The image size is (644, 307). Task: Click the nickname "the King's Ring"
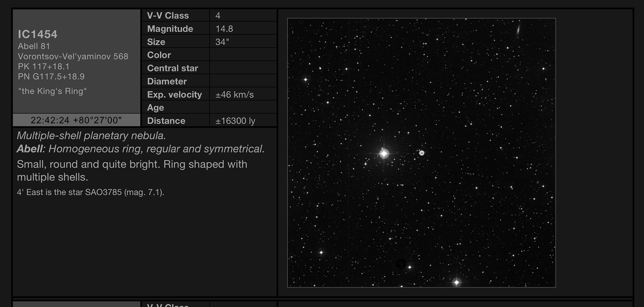click(52, 91)
